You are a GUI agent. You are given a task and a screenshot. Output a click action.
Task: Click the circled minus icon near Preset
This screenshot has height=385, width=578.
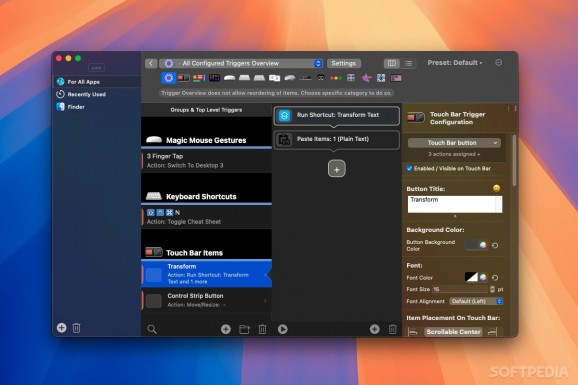coord(498,63)
